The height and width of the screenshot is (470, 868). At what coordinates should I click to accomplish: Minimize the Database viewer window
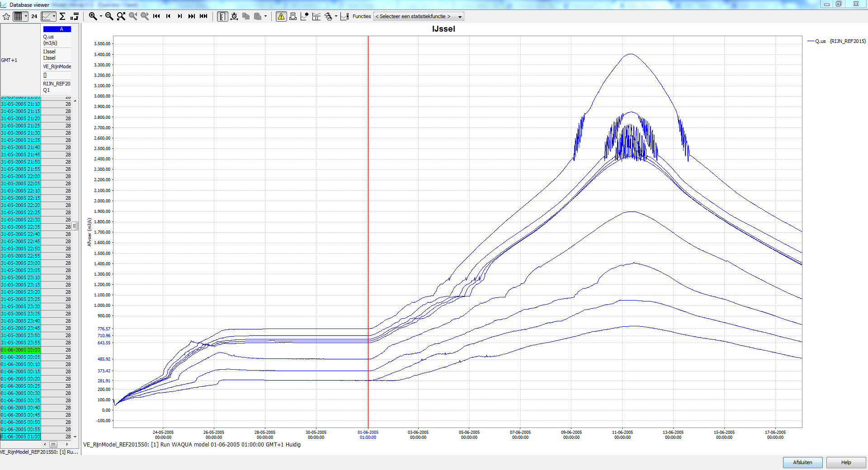[x=826, y=4]
